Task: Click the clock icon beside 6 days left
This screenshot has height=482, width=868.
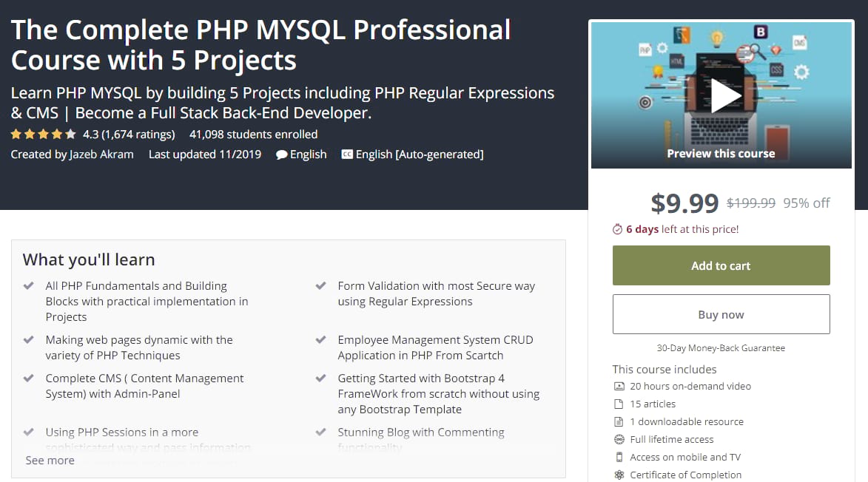Action: 616,229
